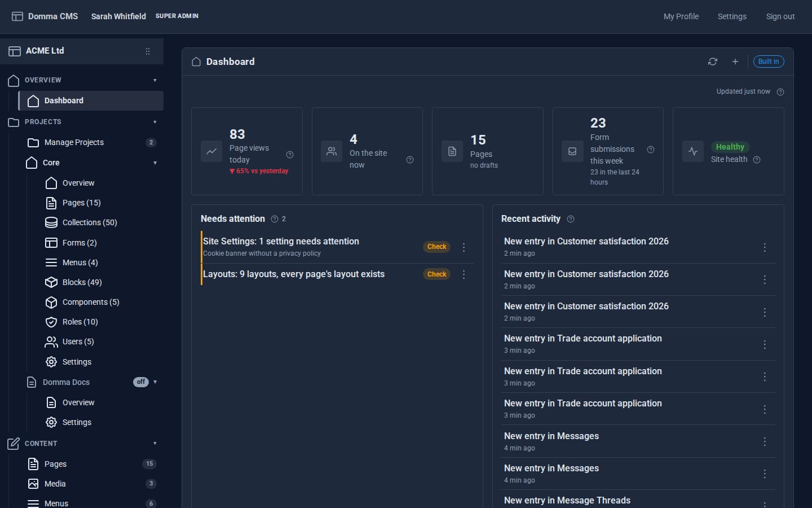Click the Healthy status badge
This screenshot has height=508, width=812.
pyautogui.click(x=730, y=147)
